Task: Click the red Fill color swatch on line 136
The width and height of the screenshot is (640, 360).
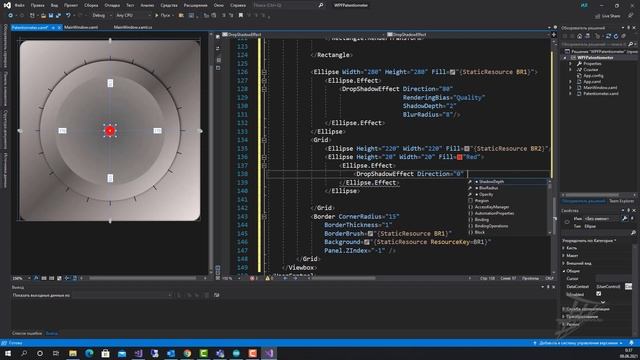Action: coord(460,157)
